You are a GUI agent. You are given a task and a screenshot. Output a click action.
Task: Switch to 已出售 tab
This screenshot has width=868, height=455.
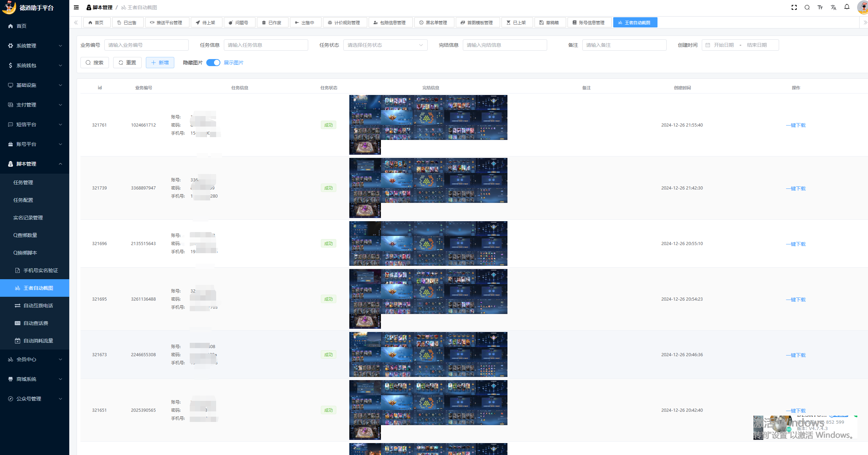128,23
